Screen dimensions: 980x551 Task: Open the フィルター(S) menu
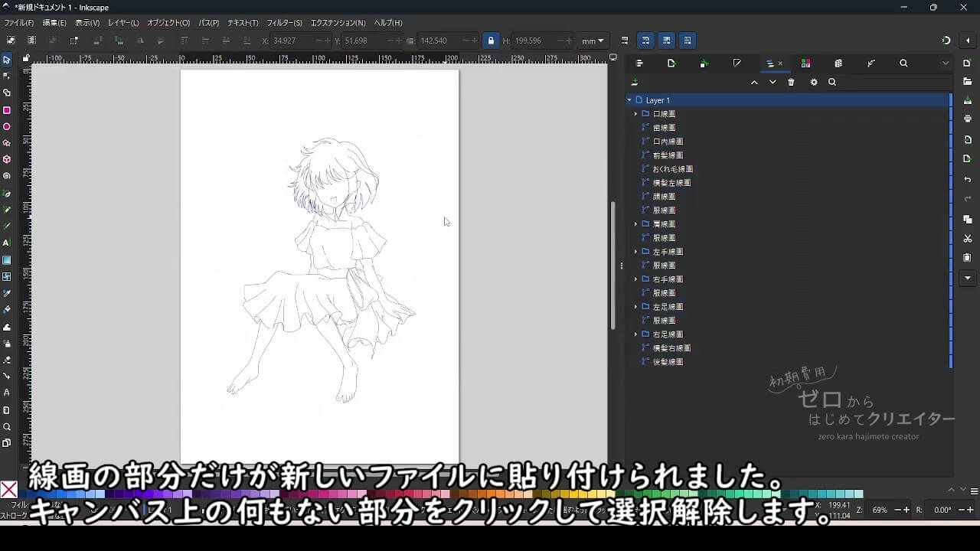(x=284, y=23)
